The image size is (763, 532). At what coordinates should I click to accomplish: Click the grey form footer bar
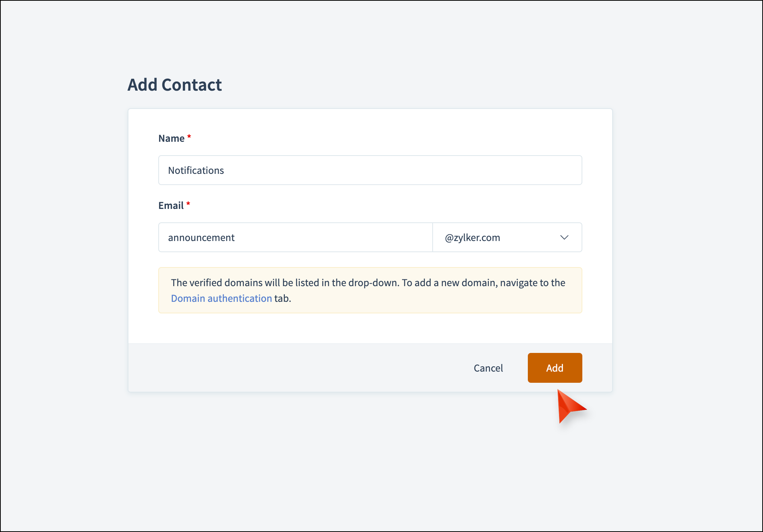[x=299, y=368]
